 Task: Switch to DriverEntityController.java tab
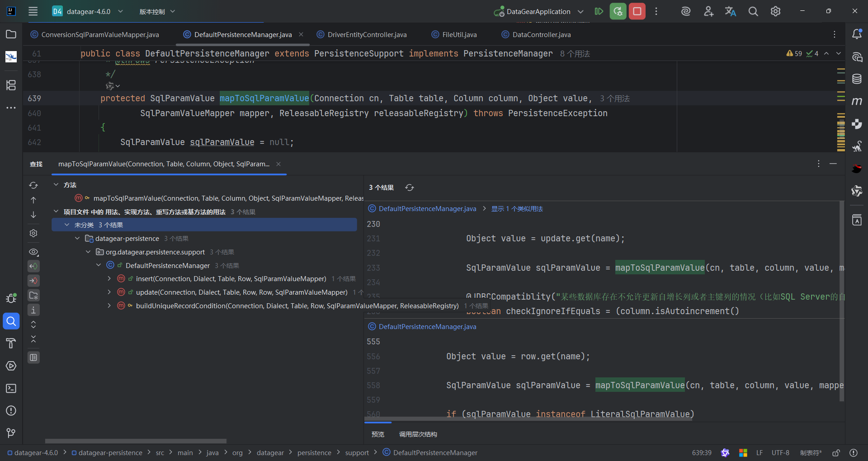pyautogui.click(x=362, y=34)
